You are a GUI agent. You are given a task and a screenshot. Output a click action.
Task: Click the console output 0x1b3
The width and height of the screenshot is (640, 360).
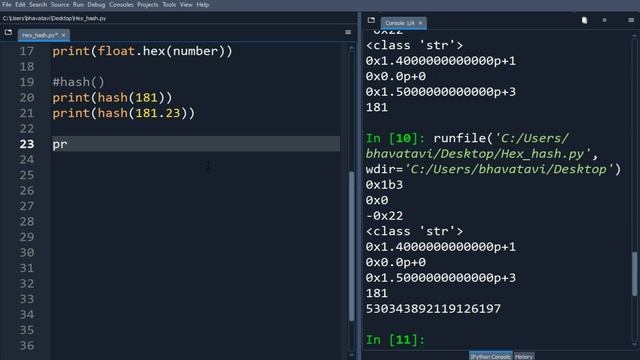click(384, 185)
